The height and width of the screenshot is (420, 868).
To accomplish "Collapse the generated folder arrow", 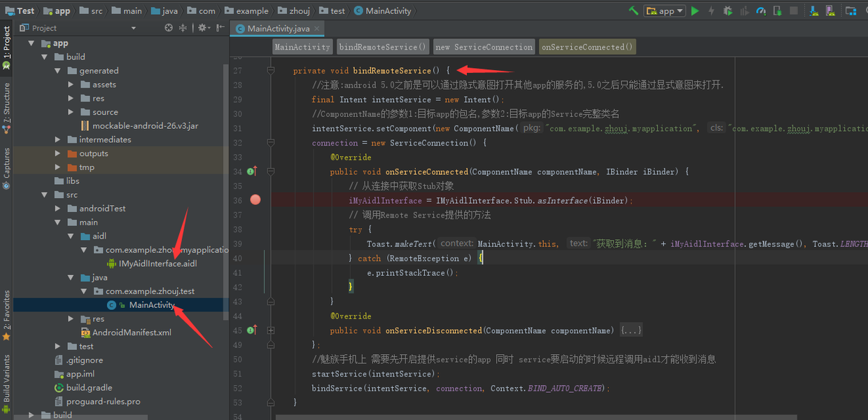I will tap(59, 71).
